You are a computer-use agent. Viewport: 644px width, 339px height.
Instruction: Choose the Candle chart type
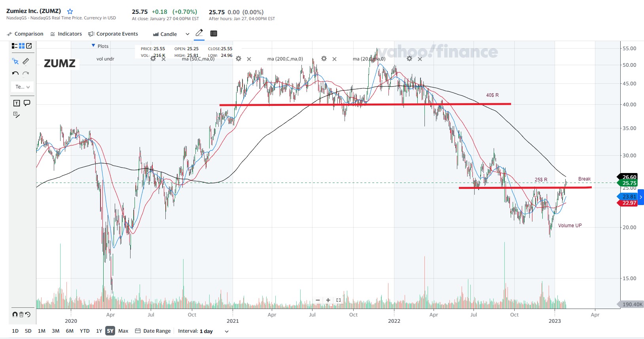point(165,34)
